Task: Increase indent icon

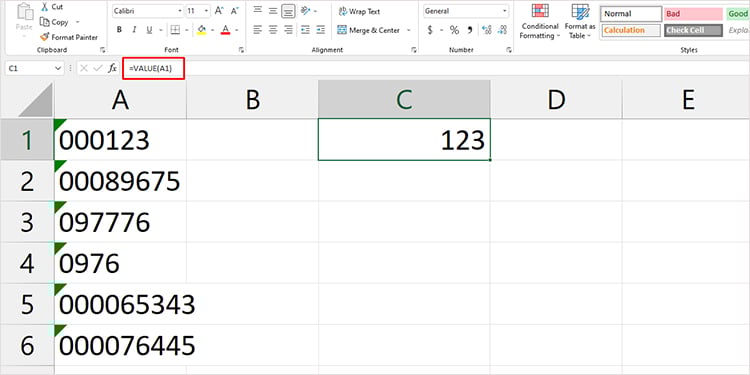Action: click(x=320, y=30)
